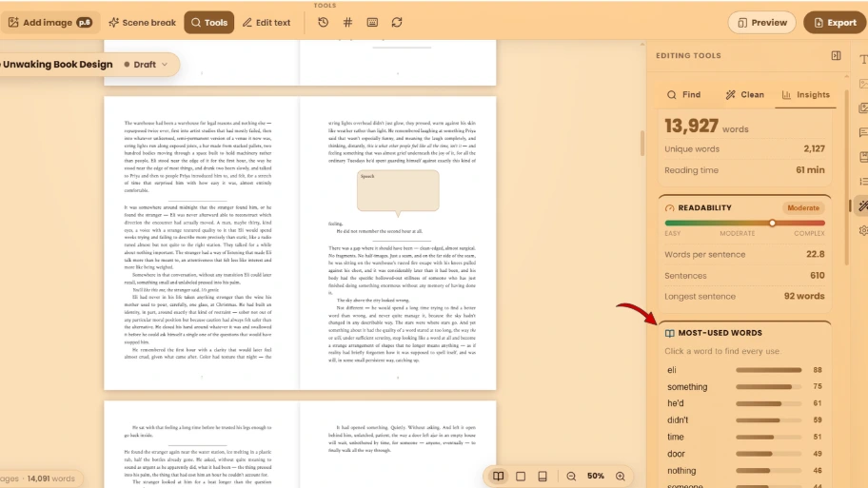The width and height of the screenshot is (868, 488).
Task: Select magic wand editing tools sidebar icon
Action: 862,206
